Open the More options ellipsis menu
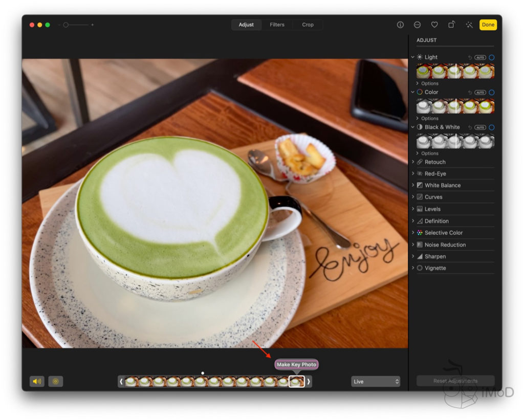524x420 pixels. pos(417,25)
